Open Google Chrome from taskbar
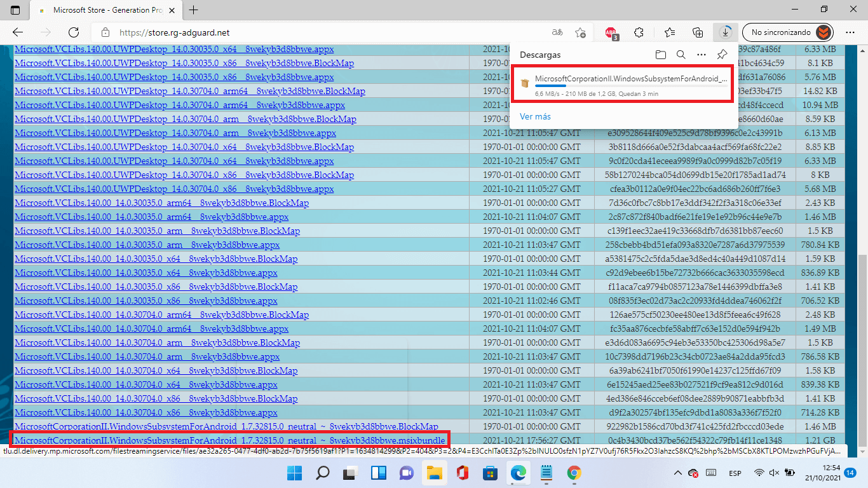This screenshot has height=488, width=868. 574,473
